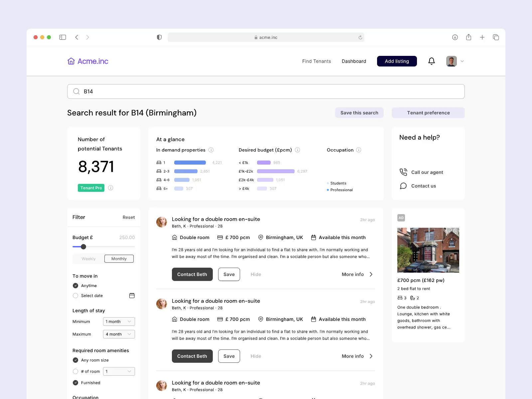Switch to the Weekly budget tab
Viewport: 532px width, 399px height.
tap(88, 258)
